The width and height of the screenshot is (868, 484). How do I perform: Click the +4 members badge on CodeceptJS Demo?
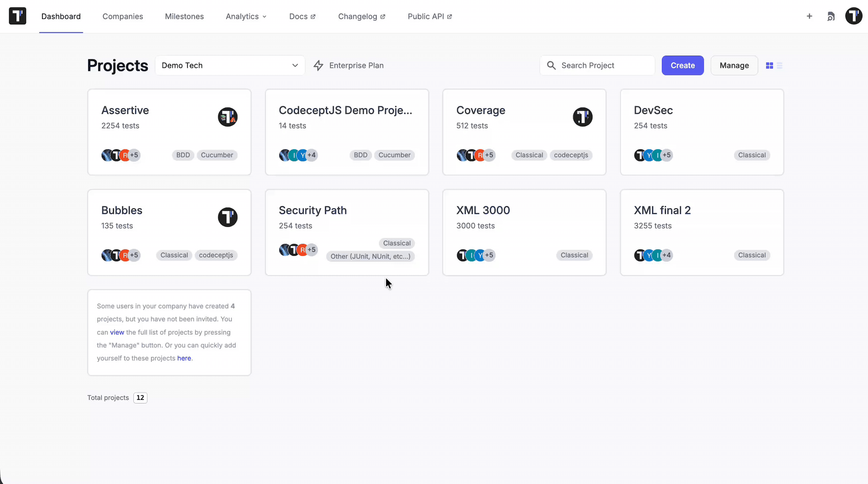[x=312, y=155]
